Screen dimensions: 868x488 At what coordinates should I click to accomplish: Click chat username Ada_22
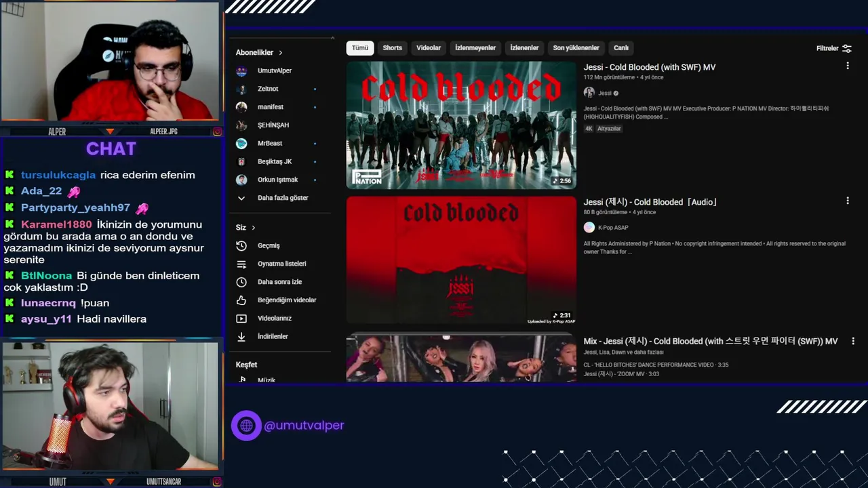pyautogui.click(x=41, y=191)
